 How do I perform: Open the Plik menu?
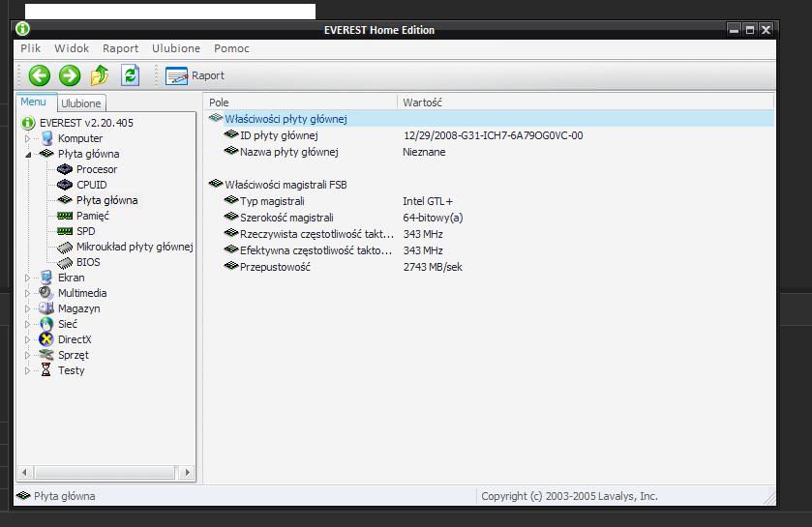coord(31,48)
